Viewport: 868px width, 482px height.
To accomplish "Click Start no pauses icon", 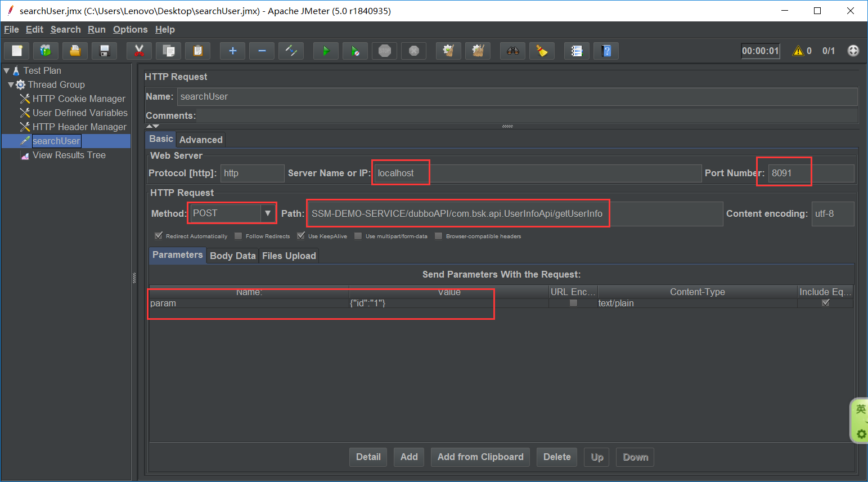I will click(x=356, y=51).
